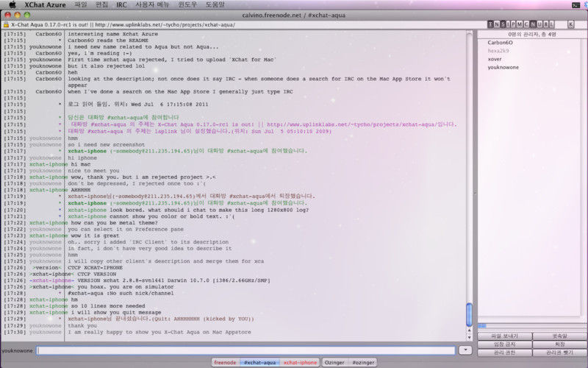Open the uplinklabs URL in the pink topic message
The width and height of the screenshot is (588, 368).
[351, 124]
